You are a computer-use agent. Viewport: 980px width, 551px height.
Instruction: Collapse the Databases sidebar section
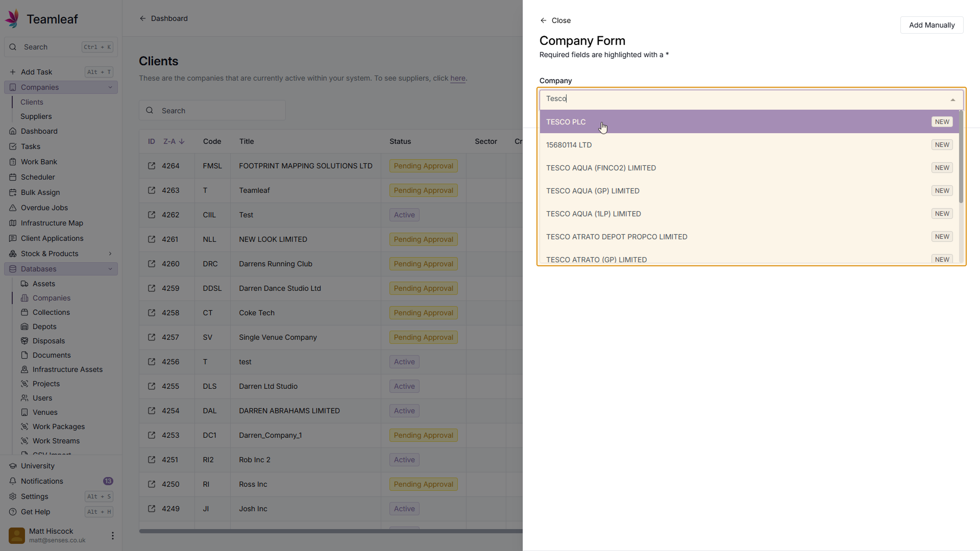click(x=110, y=269)
